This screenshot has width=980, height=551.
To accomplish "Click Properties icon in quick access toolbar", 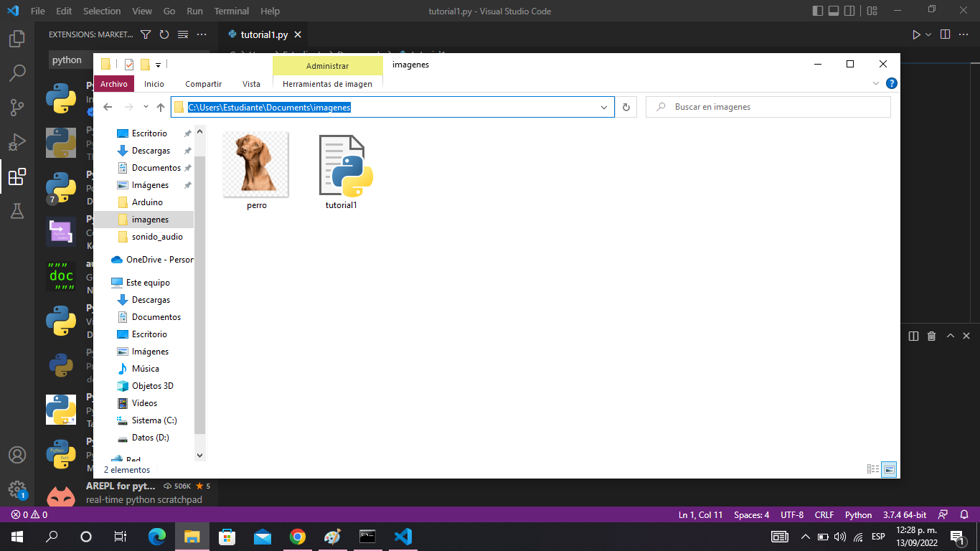I will [129, 65].
